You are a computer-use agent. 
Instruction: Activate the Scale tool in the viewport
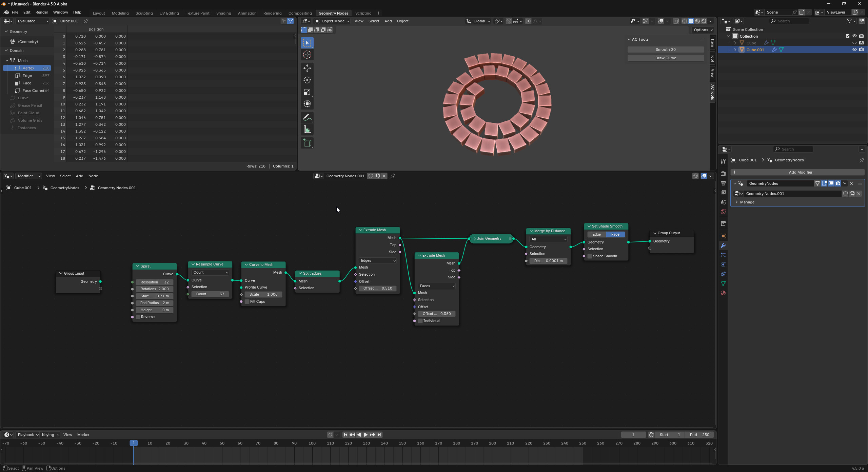click(307, 92)
